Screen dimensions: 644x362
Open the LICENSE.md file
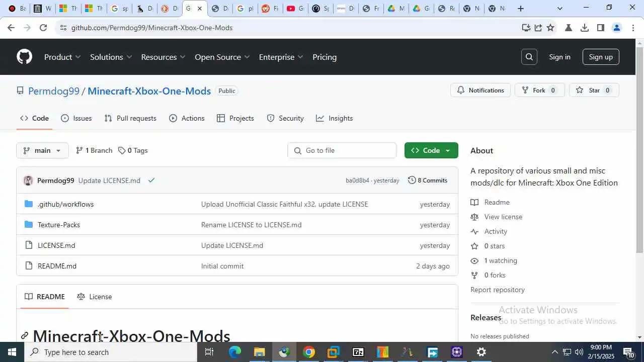click(56, 245)
